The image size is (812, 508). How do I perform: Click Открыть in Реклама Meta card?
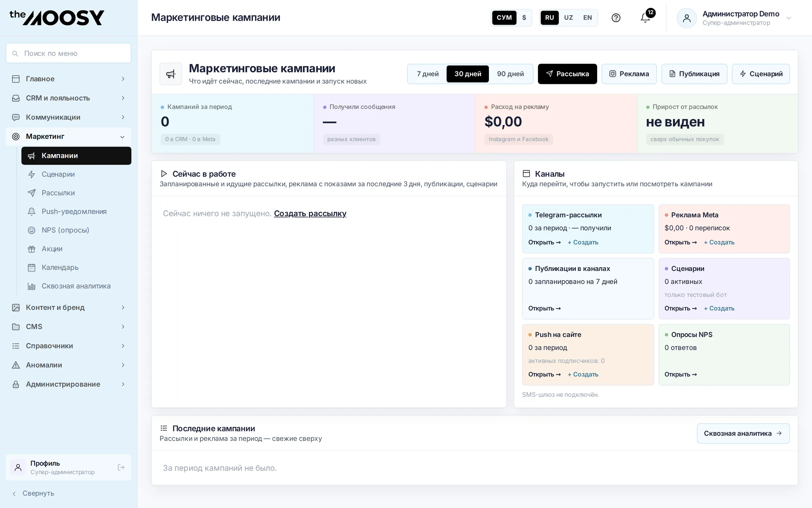680,242
